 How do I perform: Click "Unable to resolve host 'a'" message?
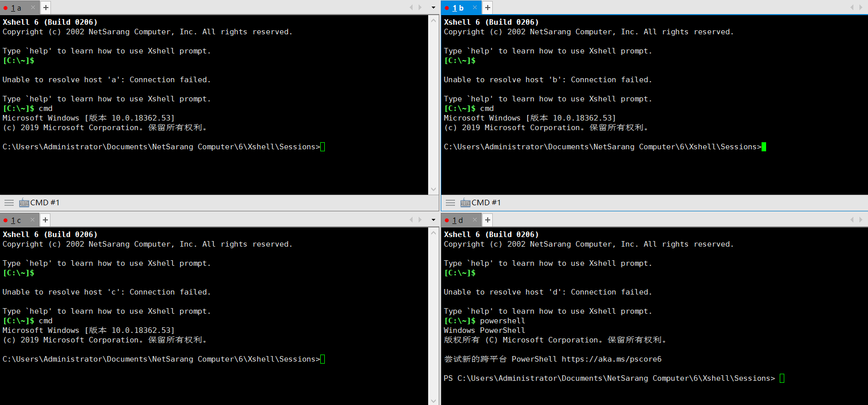click(106, 80)
